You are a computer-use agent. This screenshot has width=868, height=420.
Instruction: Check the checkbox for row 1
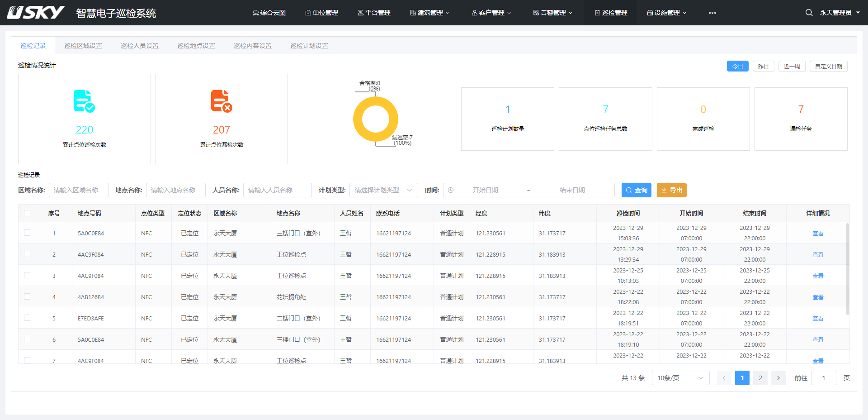27,233
